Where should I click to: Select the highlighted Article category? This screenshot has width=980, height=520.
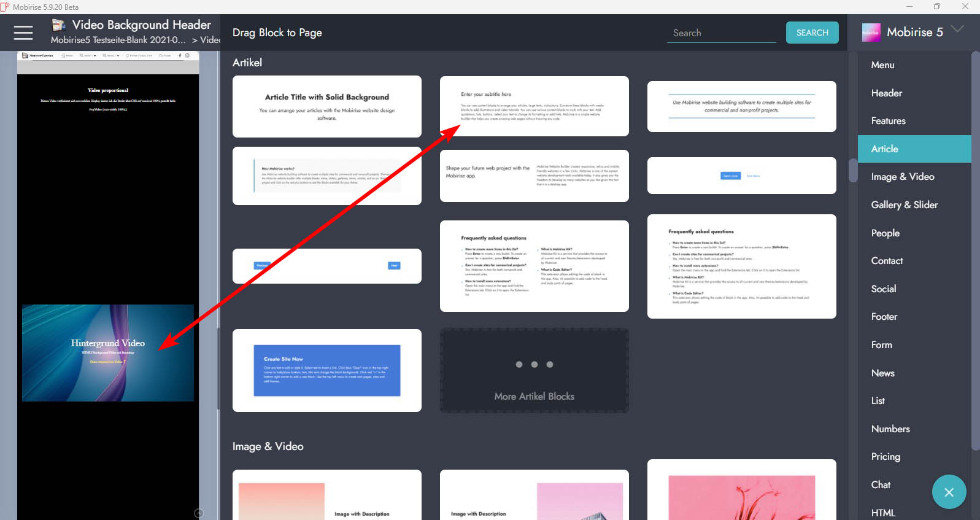(914, 149)
